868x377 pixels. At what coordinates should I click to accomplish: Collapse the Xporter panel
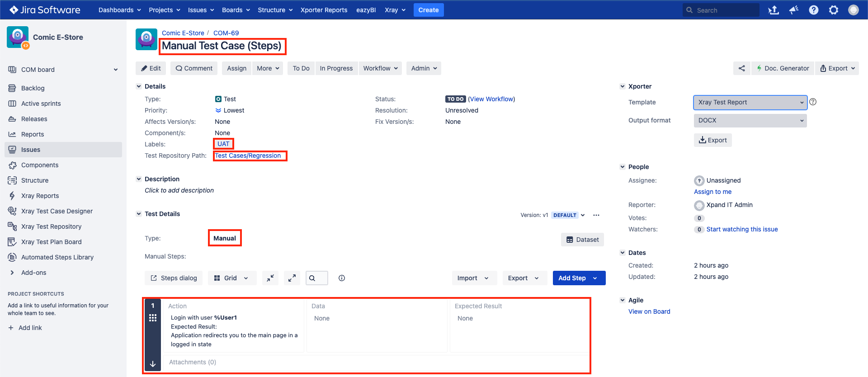coord(623,86)
